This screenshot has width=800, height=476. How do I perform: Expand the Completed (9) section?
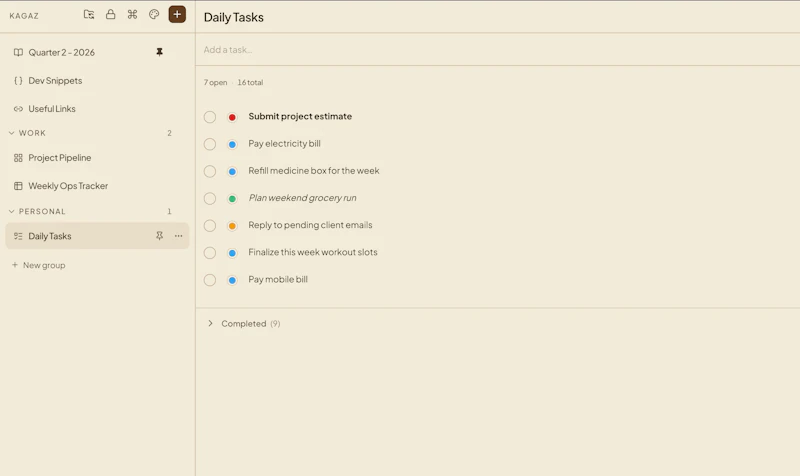pos(210,323)
